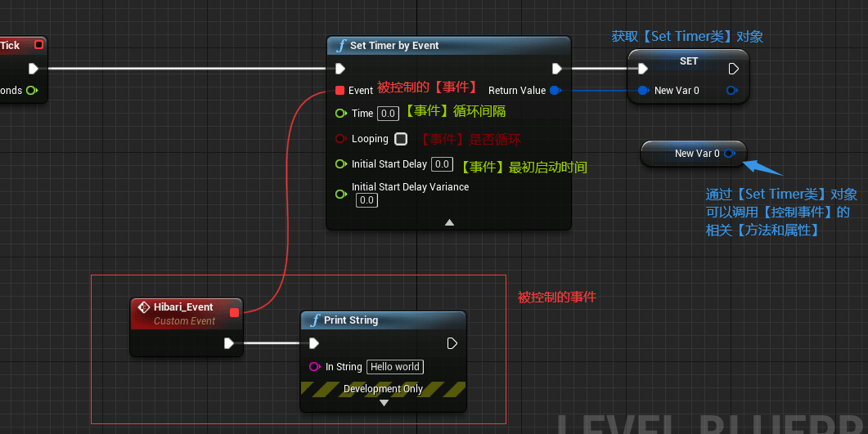Viewport: 868px width, 434px height.
Task: Click the Development Only banner text
Action: point(383,389)
